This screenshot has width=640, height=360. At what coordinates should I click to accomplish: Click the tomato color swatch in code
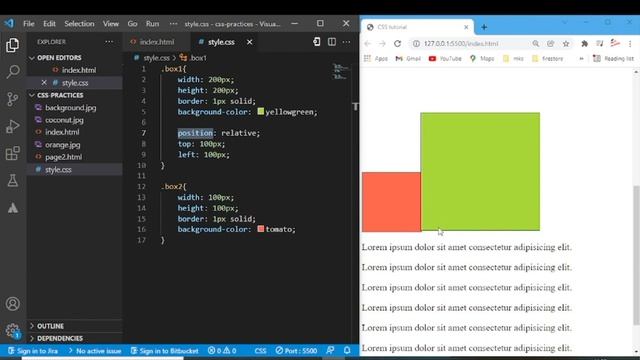pos(261,229)
